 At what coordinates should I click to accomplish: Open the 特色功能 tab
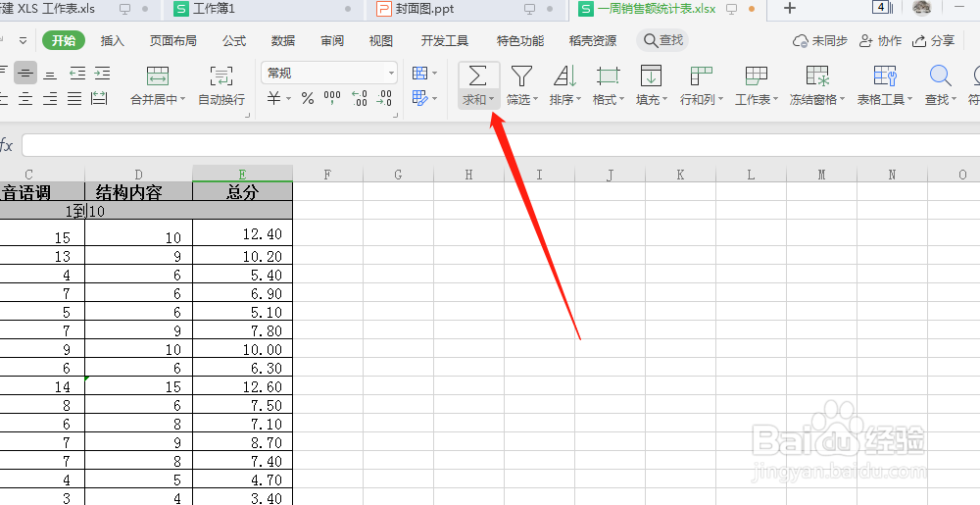tap(520, 40)
